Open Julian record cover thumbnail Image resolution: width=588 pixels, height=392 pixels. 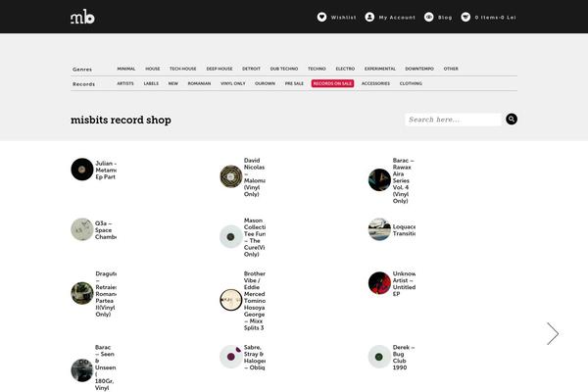(x=82, y=170)
